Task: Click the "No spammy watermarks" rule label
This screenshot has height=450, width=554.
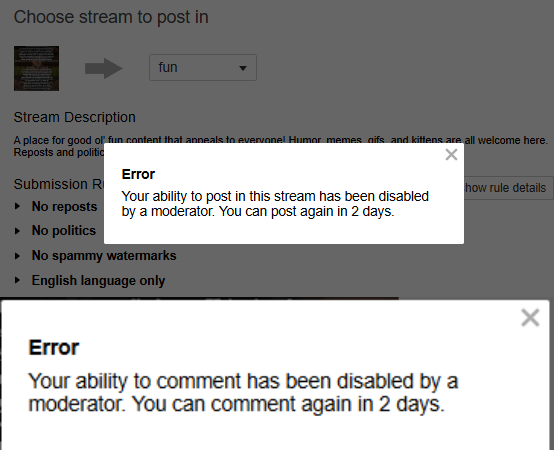Action: (x=104, y=255)
